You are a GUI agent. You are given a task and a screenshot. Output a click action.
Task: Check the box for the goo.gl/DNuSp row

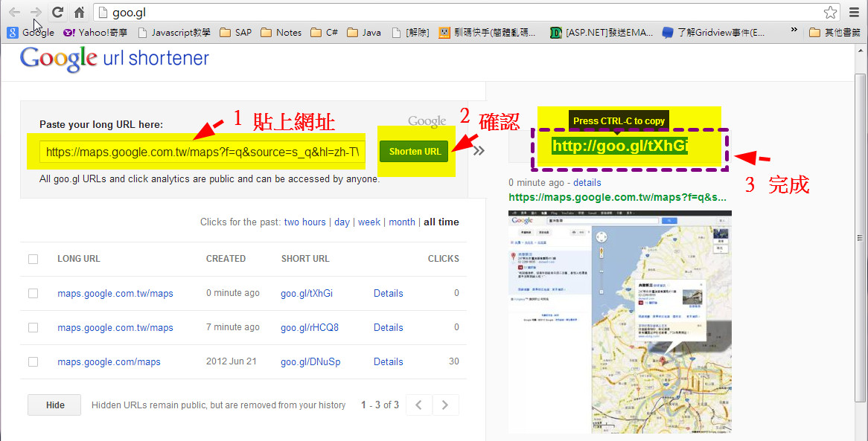33,362
